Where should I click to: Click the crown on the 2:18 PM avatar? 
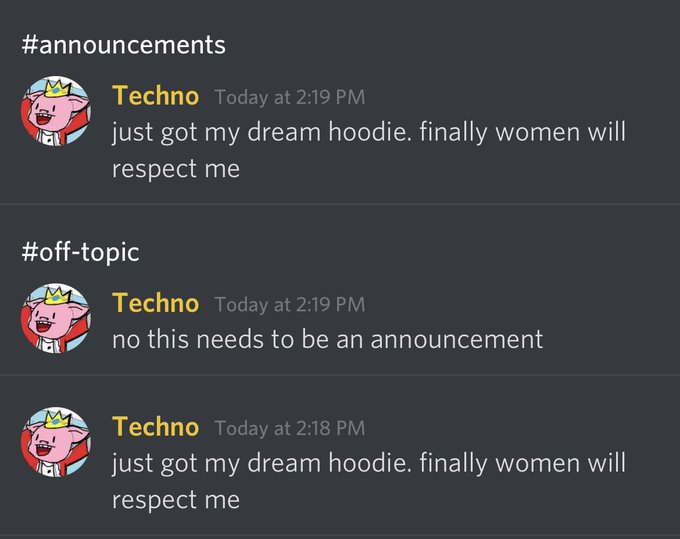(x=58, y=419)
